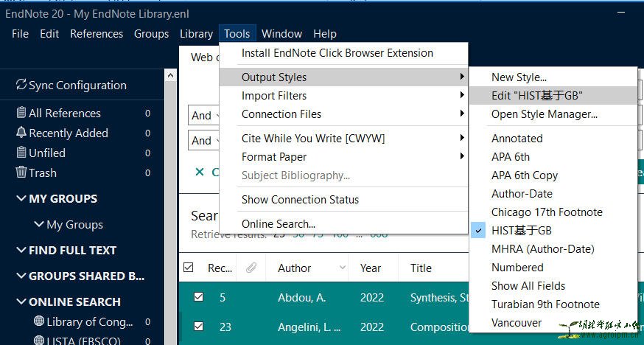Choose Edit "HIST基于GB" menu entry
The width and height of the screenshot is (644, 345).
[x=537, y=95]
